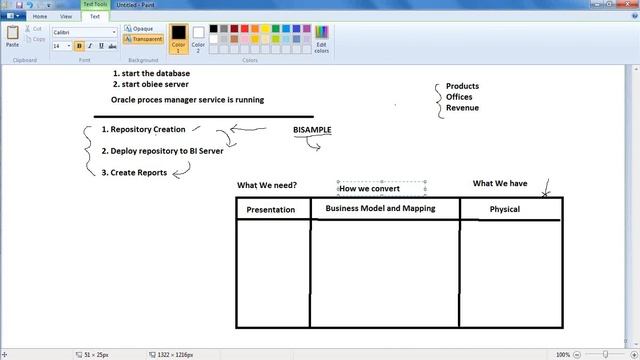The height and width of the screenshot is (360, 640).
Task: Undo the last action in the title bar
Action: coord(30,5)
